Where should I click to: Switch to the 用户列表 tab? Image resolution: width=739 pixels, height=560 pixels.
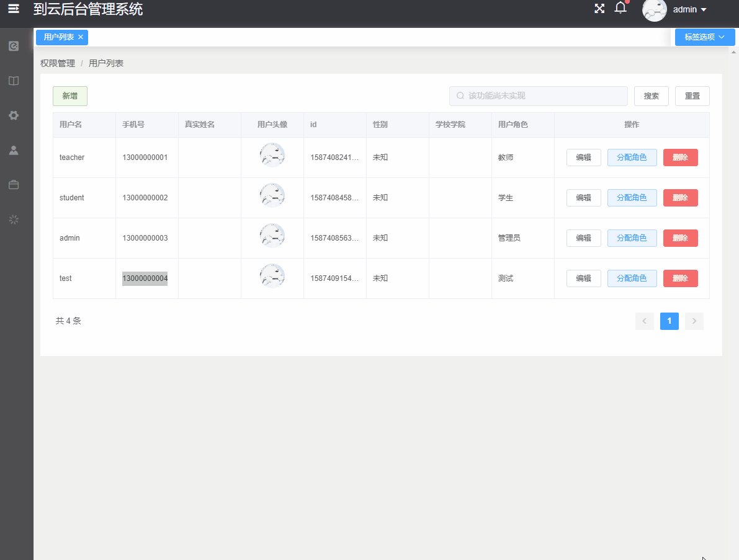pyautogui.click(x=58, y=37)
